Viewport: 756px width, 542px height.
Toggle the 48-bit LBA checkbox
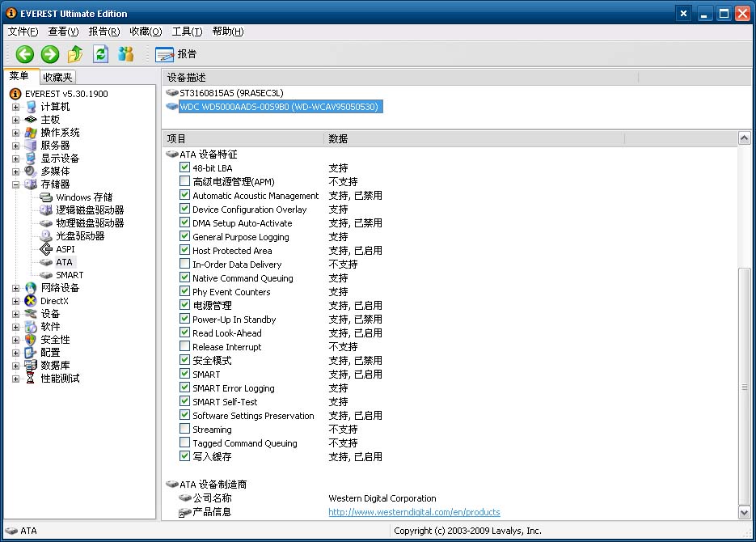pos(185,168)
